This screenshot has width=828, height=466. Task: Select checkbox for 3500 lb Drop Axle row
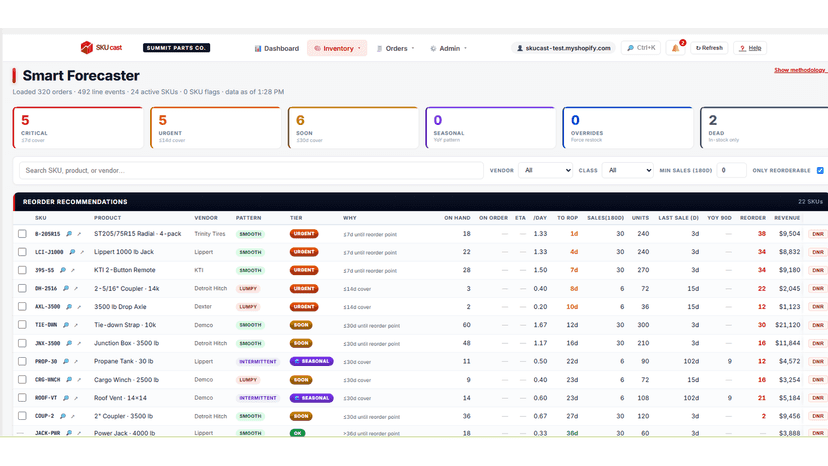coord(22,306)
